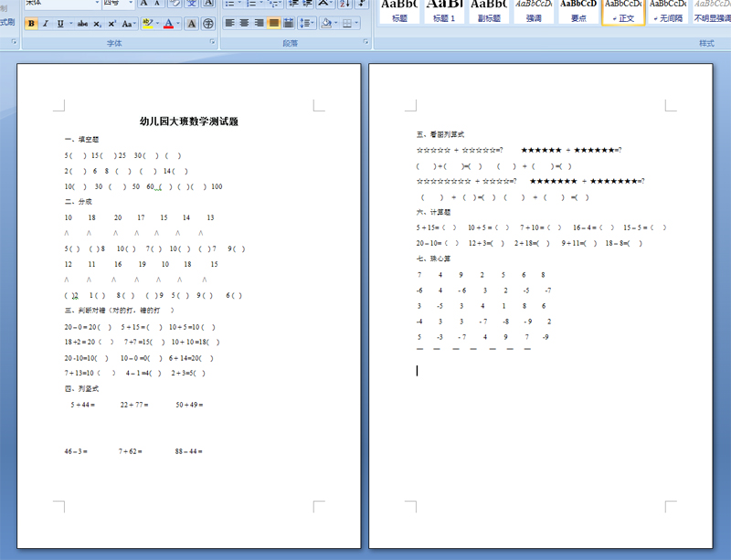This screenshot has height=560, width=731.
Task: Apply the 标题 1 style
Action: [444, 12]
